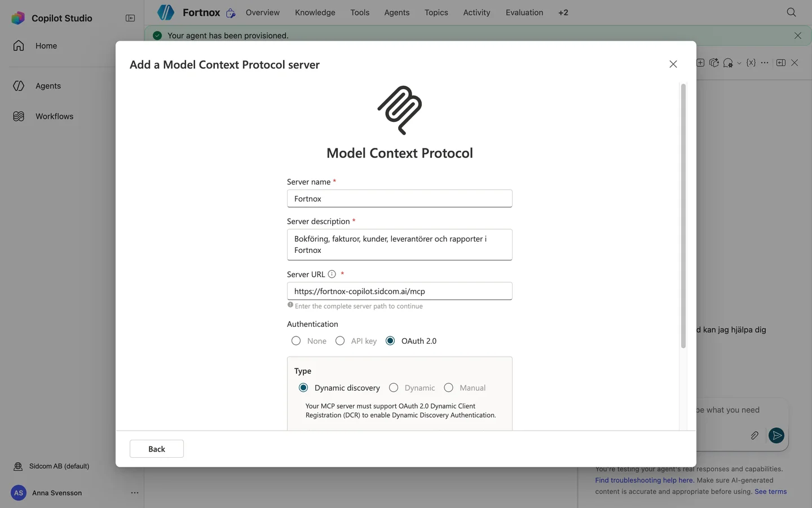Click the Server name input field

[x=400, y=199]
